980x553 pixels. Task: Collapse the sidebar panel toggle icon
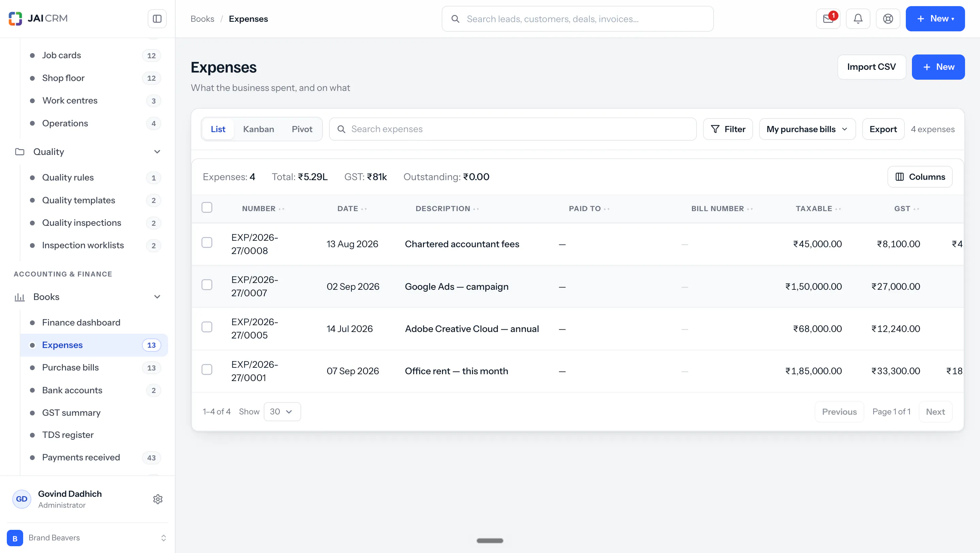(157, 19)
